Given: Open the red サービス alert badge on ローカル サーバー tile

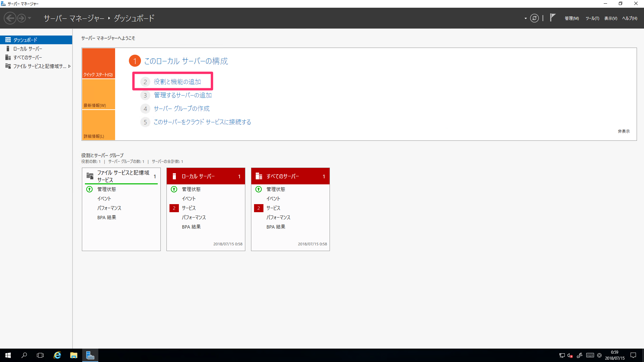Looking at the screenshot, I should [174, 208].
